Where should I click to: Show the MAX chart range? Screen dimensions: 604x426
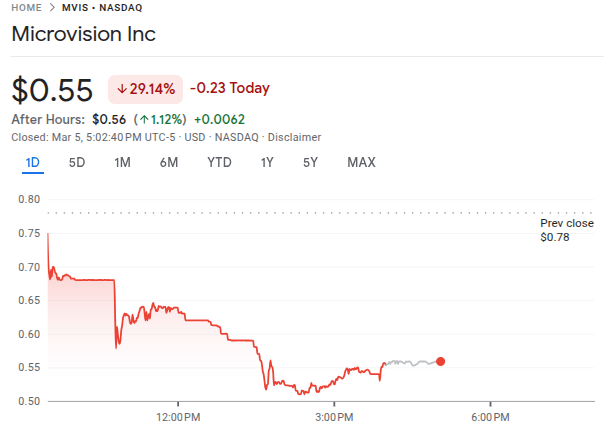361,163
